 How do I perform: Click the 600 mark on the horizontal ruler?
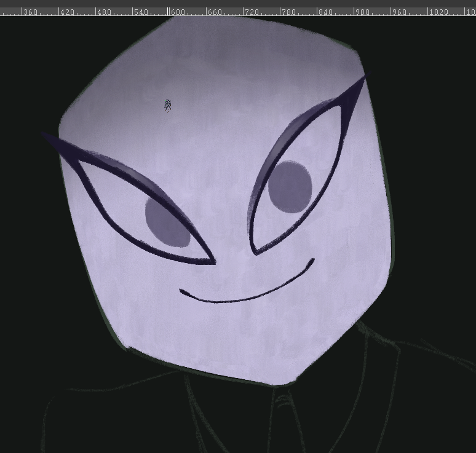click(178, 12)
